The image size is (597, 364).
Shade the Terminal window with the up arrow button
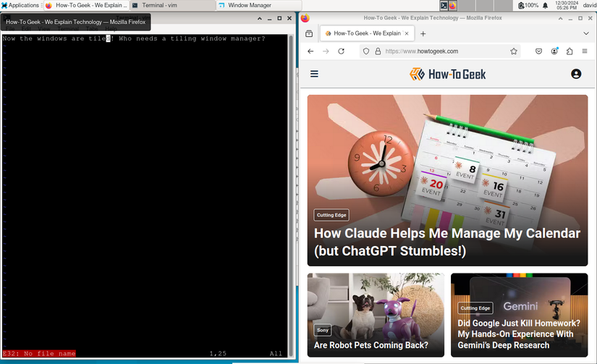click(x=259, y=18)
